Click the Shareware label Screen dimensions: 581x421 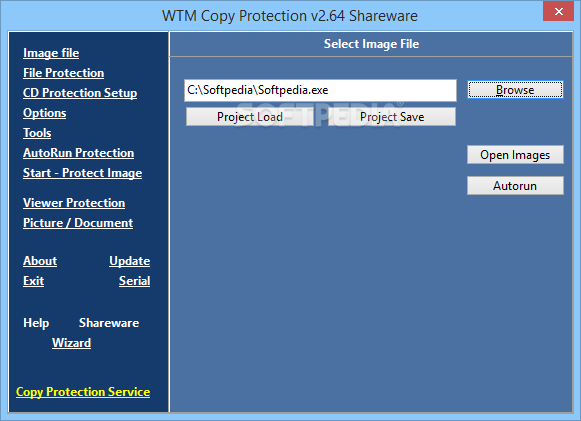(x=109, y=323)
